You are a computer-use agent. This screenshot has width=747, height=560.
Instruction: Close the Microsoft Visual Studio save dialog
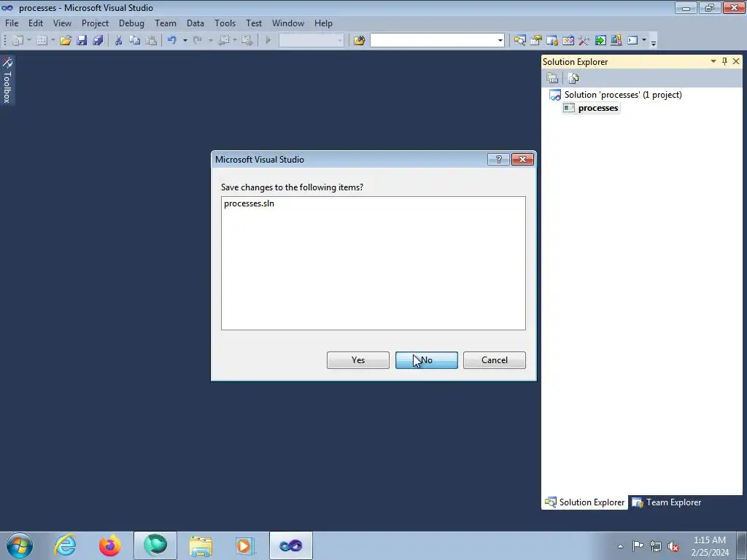click(x=522, y=160)
